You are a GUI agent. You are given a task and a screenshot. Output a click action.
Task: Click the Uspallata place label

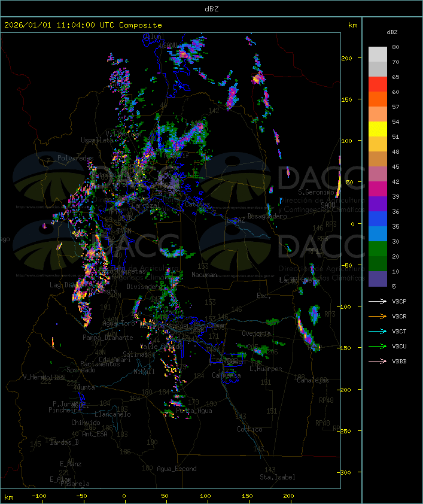point(97,140)
